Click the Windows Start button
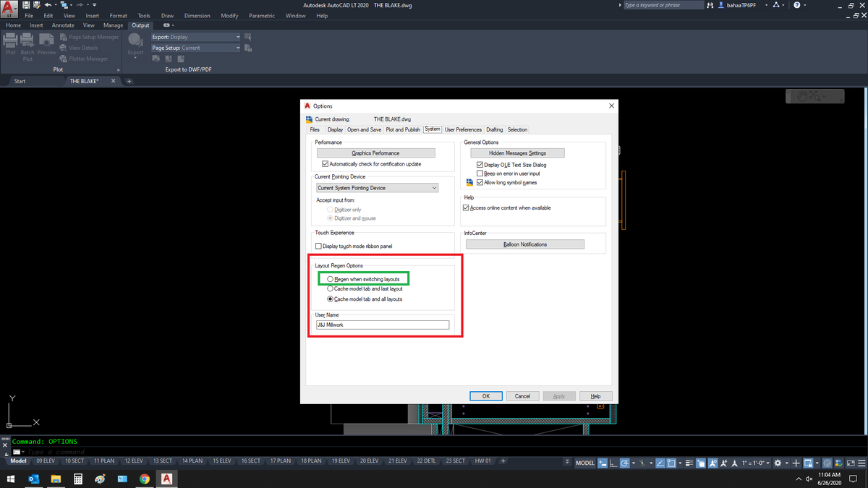868x488 pixels. click(11, 479)
